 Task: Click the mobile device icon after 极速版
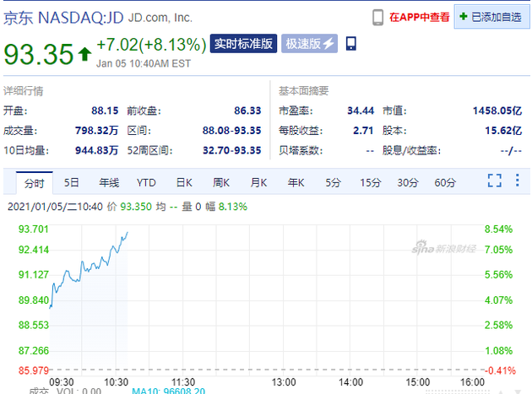tap(351, 43)
